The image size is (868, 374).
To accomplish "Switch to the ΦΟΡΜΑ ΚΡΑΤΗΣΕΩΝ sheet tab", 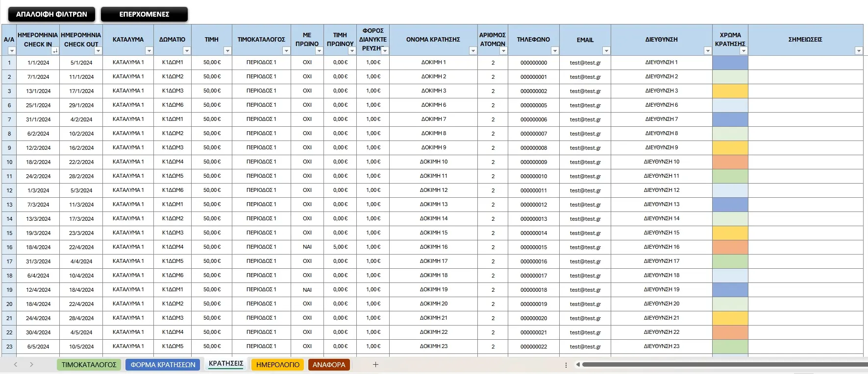I will [163, 365].
